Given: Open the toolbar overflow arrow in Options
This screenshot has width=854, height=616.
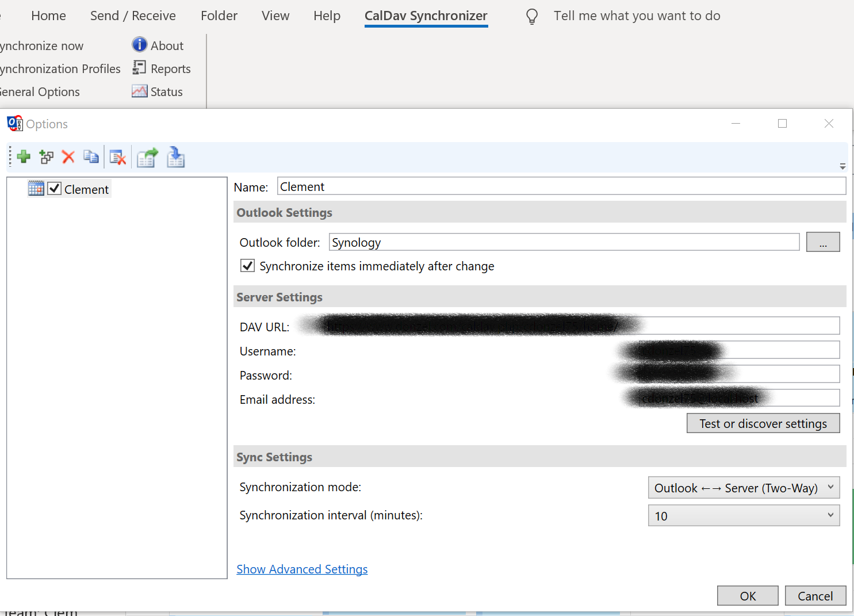Looking at the screenshot, I should [842, 166].
